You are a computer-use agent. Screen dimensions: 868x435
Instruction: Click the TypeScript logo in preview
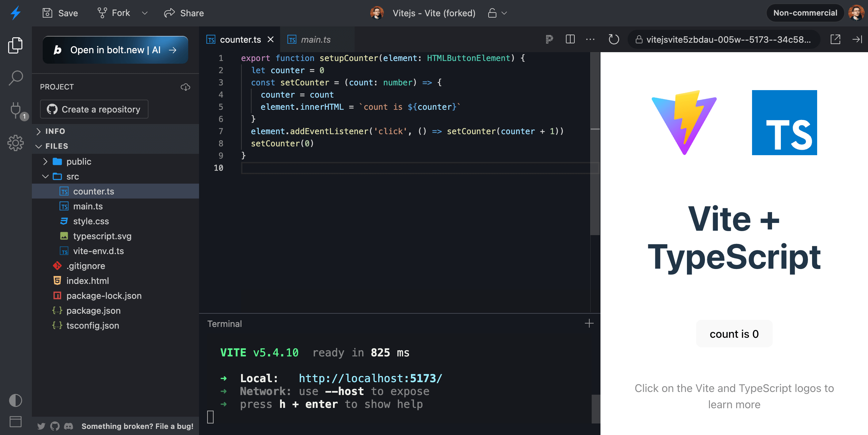(x=785, y=123)
